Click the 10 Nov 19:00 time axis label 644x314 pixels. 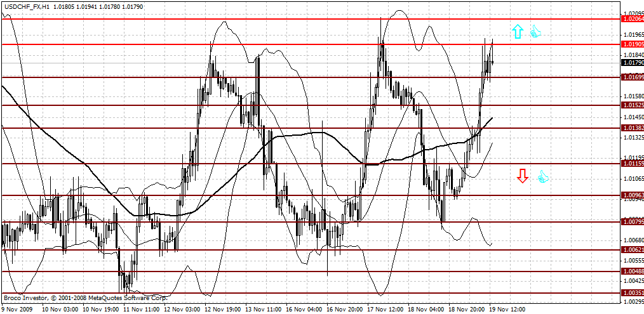pos(100,309)
